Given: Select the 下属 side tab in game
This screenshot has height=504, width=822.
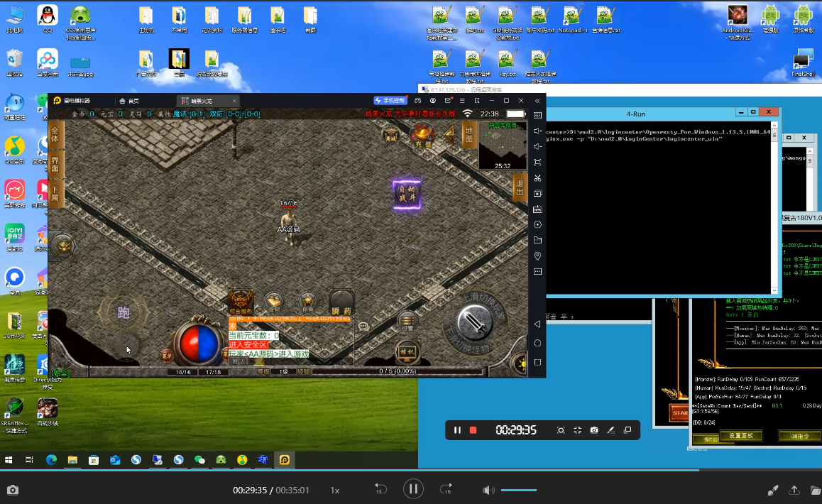Looking at the screenshot, I should [x=55, y=193].
